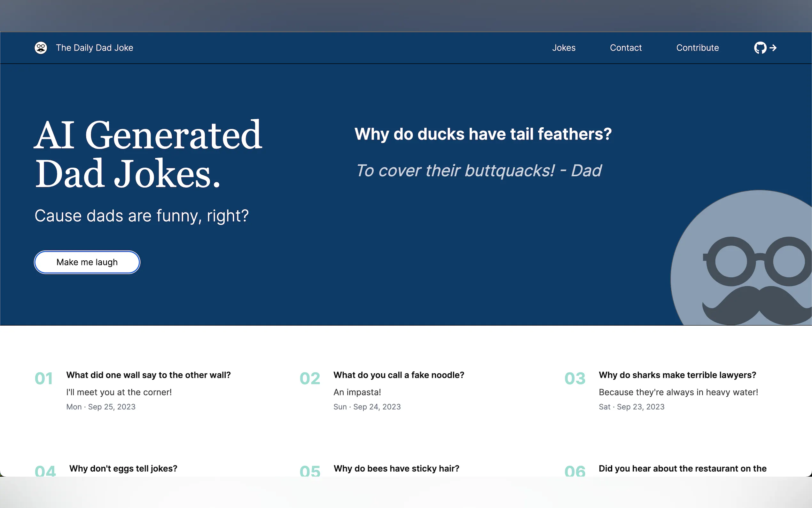The height and width of the screenshot is (508, 812).
Task: Open the GitHub icon link
Action: pos(760,48)
